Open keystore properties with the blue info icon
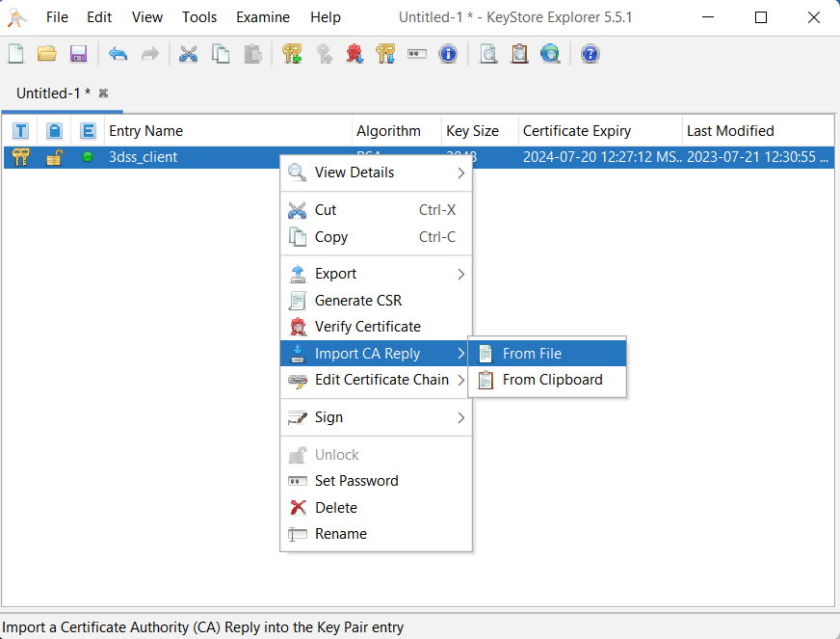 pos(448,54)
